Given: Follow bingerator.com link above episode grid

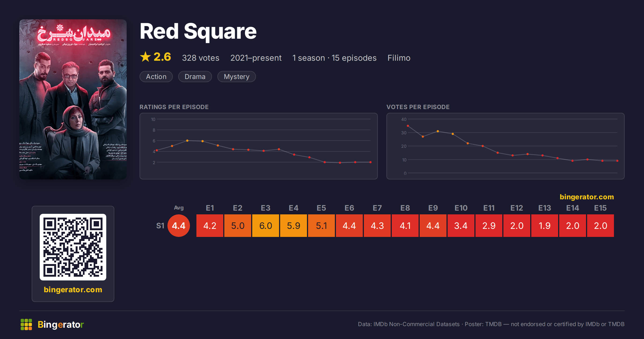Looking at the screenshot, I should click(x=587, y=197).
